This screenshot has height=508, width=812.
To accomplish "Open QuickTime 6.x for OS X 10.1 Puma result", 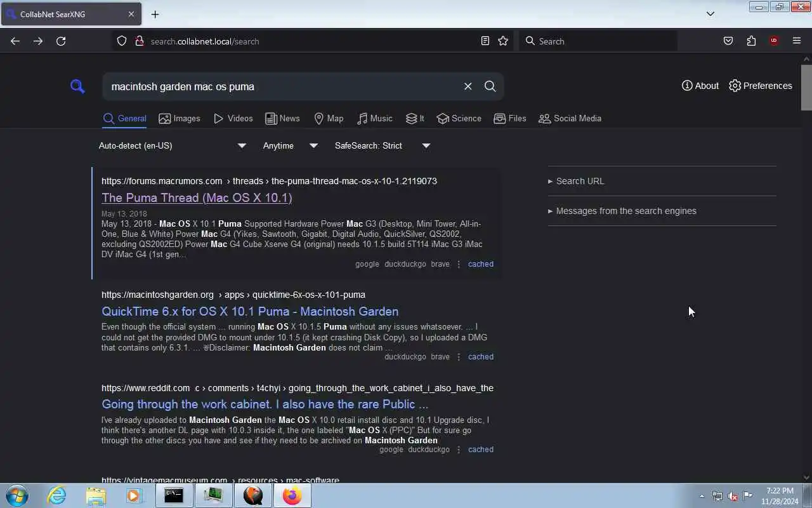I will click(250, 311).
